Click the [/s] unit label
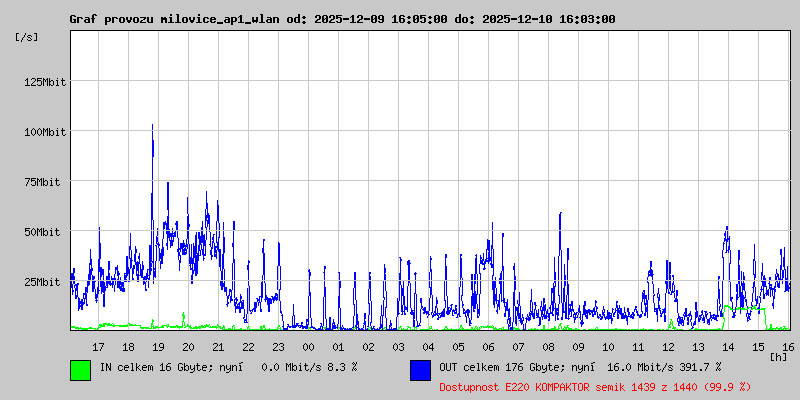 [27, 37]
